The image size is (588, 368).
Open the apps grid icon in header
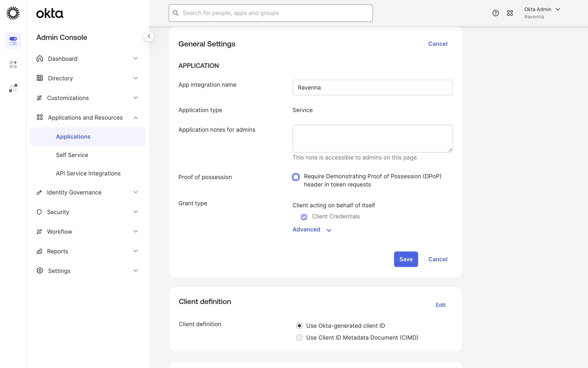pos(510,13)
